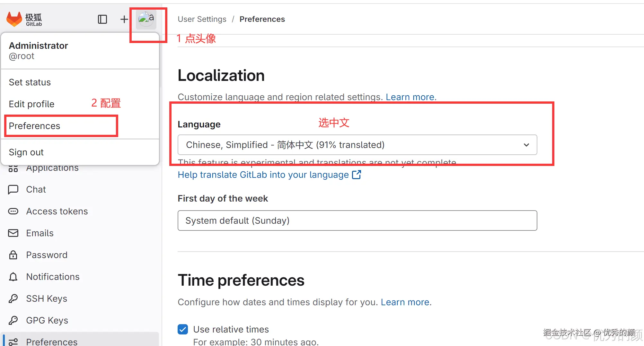
Task: Click User Settings breadcrumb
Action: (202, 19)
